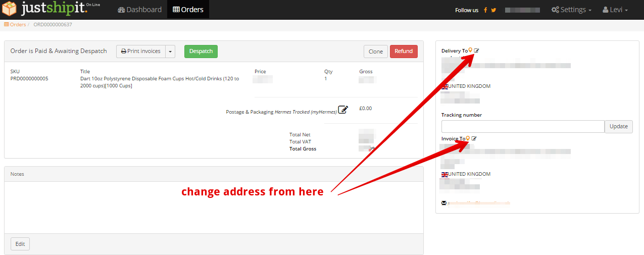644x255 pixels.
Task: Expand the Settings dropdown menu
Action: pos(571,10)
